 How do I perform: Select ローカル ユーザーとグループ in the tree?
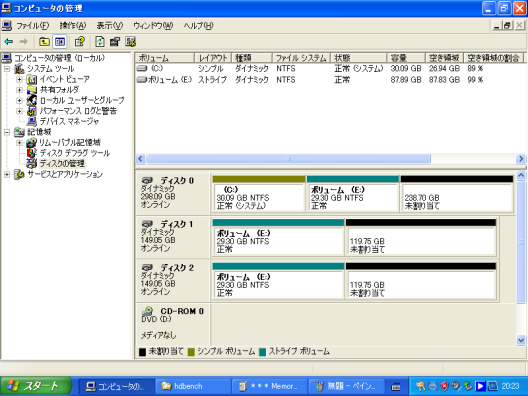click(82, 100)
